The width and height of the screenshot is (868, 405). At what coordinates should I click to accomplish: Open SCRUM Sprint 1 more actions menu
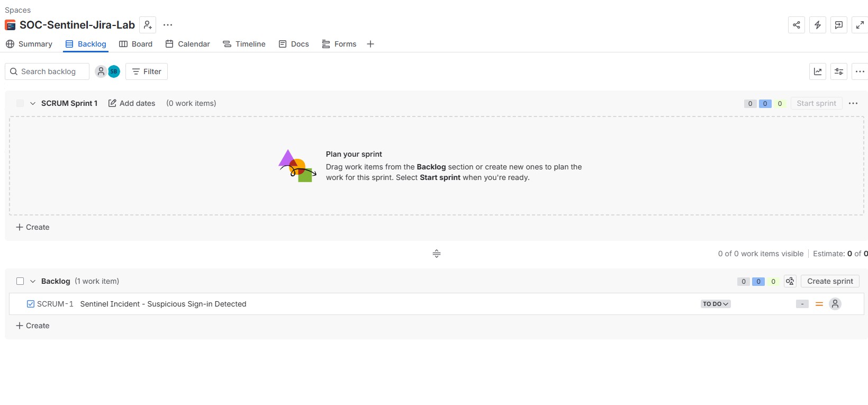click(x=853, y=103)
